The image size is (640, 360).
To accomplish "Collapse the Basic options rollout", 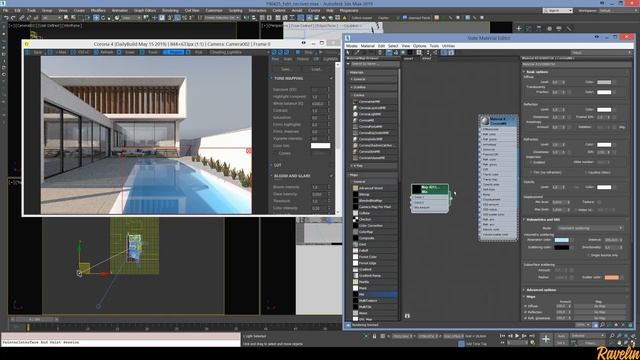I will point(524,72).
